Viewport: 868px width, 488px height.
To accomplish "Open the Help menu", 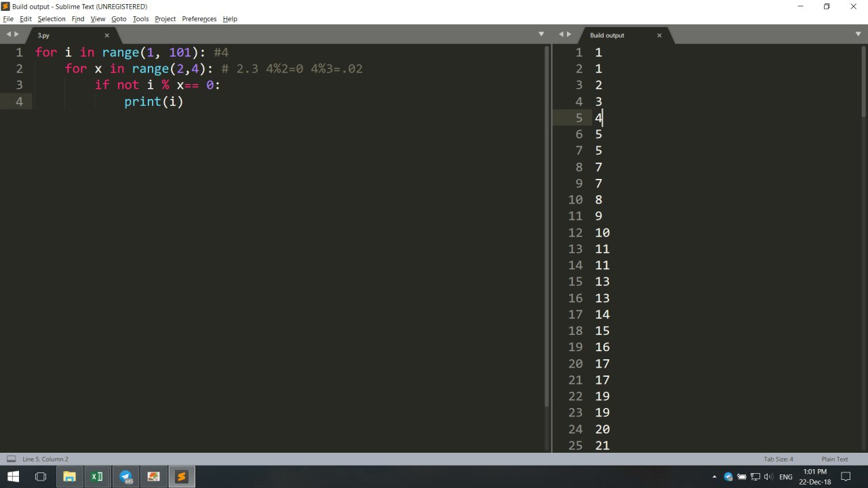I will point(230,19).
